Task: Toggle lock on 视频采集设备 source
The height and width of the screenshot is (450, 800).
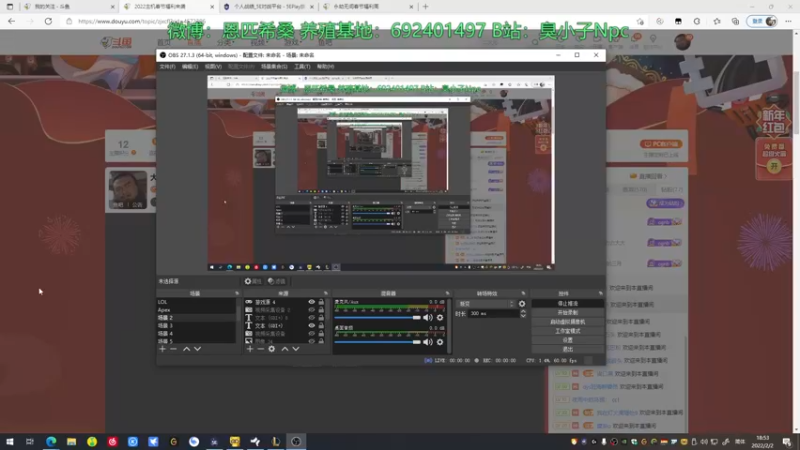Action: [321, 333]
